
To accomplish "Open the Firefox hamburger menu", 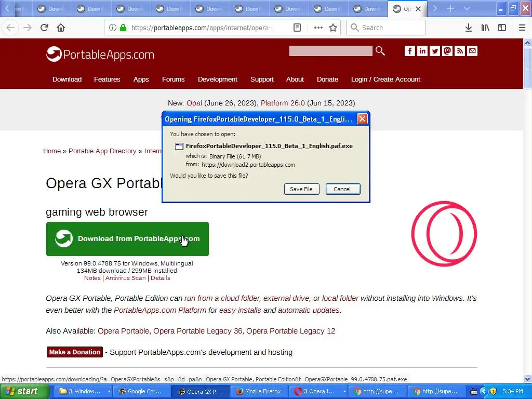I will pyautogui.click(x=522, y=28).
